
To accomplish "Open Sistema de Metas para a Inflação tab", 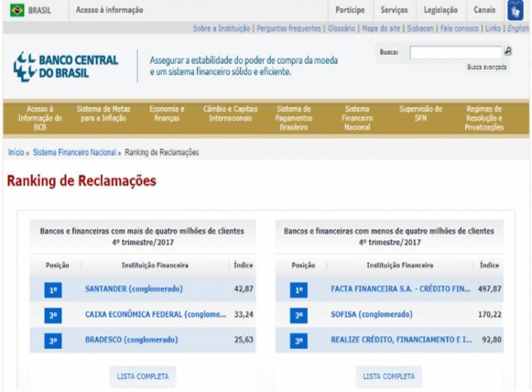I will coord(103,114).
